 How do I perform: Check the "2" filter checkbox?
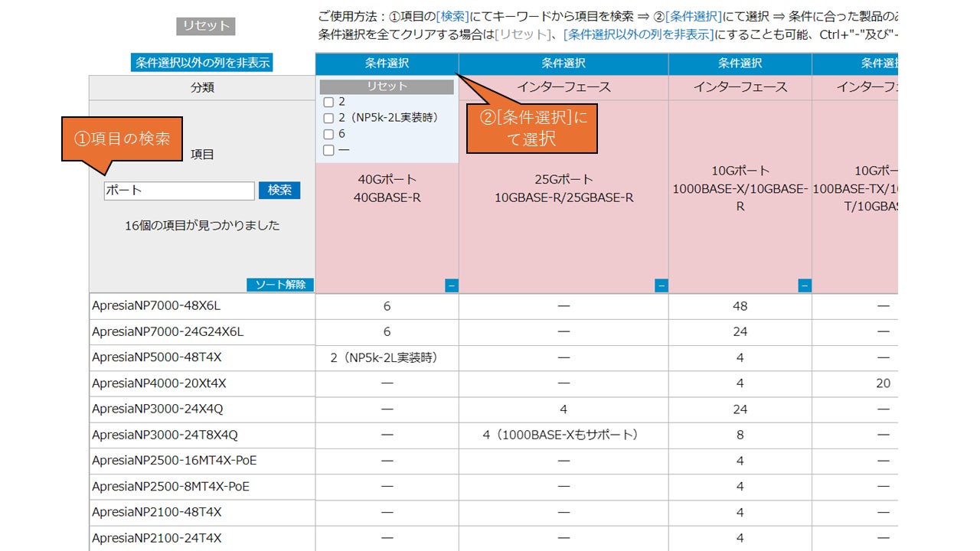[x=328, y=102]
